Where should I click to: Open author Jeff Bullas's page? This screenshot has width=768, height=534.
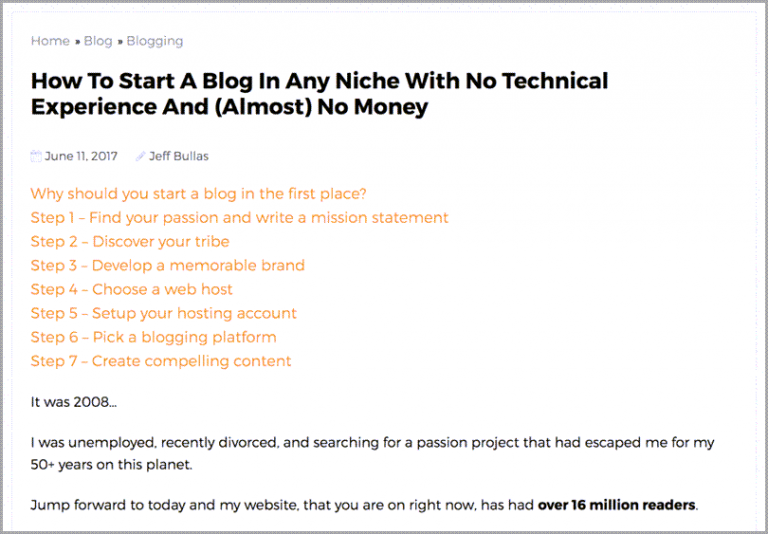[x=179, y=156]
